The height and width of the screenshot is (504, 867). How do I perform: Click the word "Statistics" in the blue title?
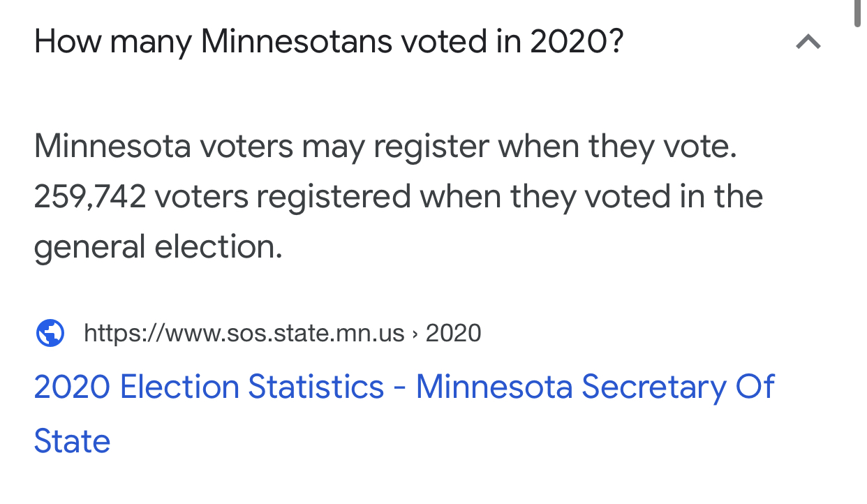point(316,387)
